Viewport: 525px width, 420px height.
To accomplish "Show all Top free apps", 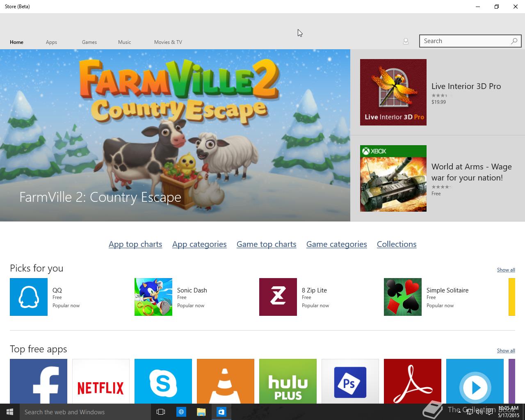I will coord(506,351).
